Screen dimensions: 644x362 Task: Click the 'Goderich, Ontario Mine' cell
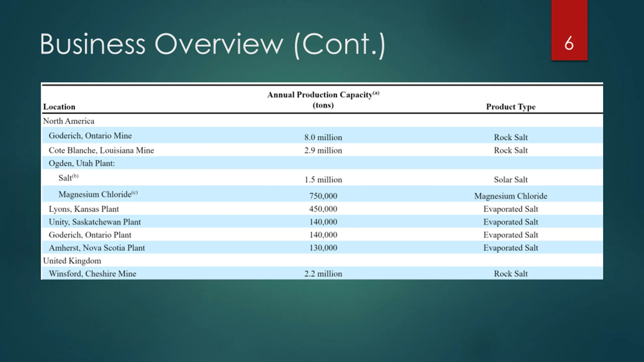coord(90,136)
